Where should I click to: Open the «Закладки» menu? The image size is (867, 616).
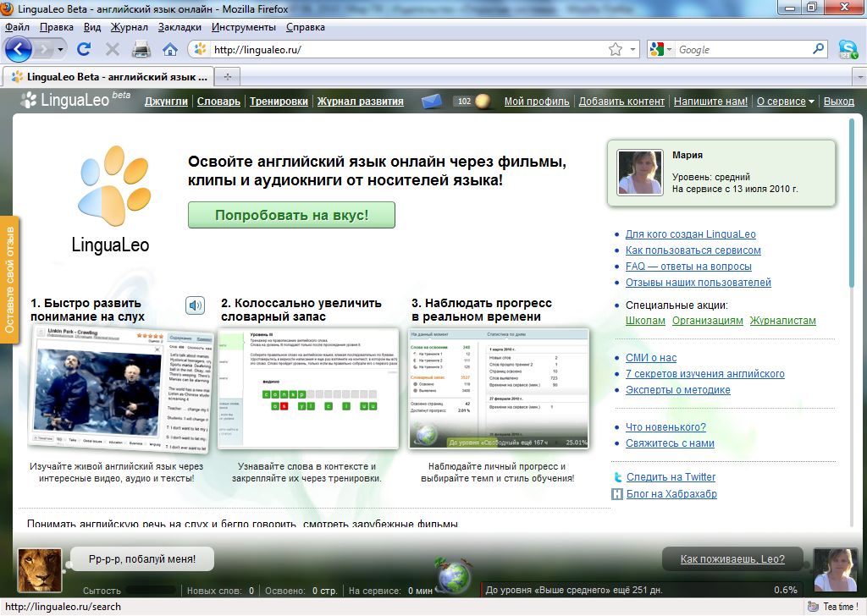(x=179, y=27)
